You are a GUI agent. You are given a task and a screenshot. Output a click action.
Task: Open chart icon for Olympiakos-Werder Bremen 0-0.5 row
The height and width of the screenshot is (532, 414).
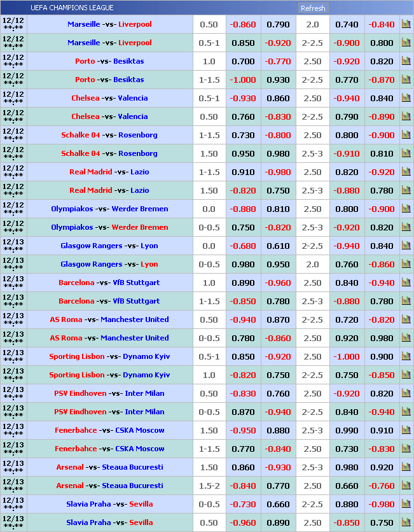tap(406, 228)
